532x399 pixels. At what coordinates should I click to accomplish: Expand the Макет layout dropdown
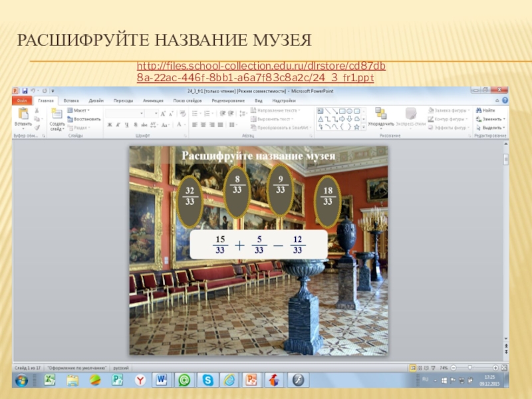[82, 110]
